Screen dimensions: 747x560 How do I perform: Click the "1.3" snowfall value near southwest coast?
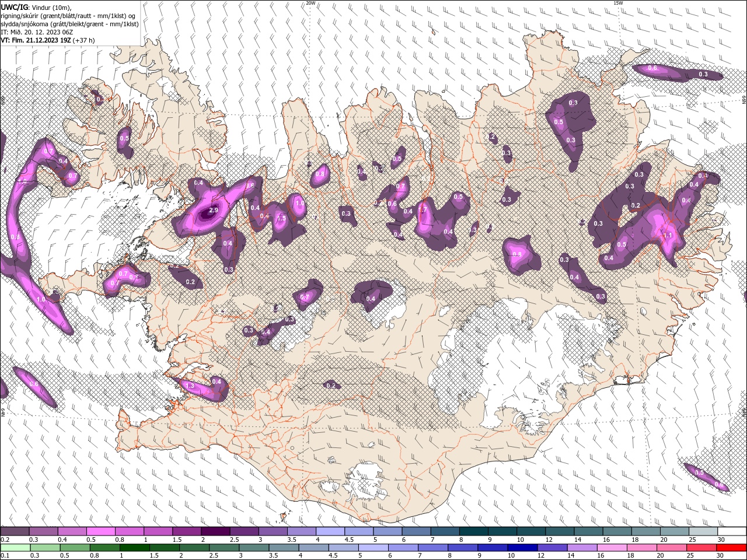(x=190, y=386)
